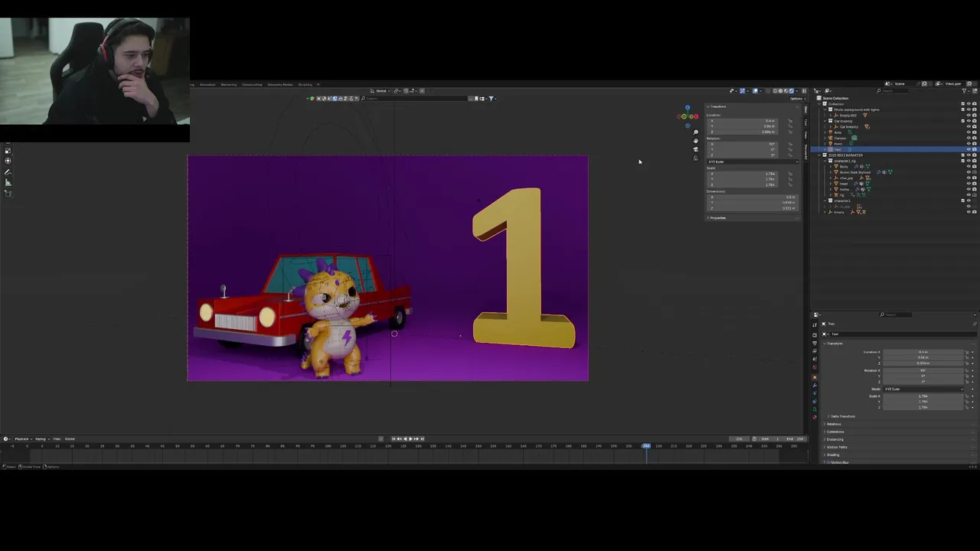Viewport: 980px width, 551px height.
Task: Click the pan view hand icon
Action: click(x=696, y=141)
